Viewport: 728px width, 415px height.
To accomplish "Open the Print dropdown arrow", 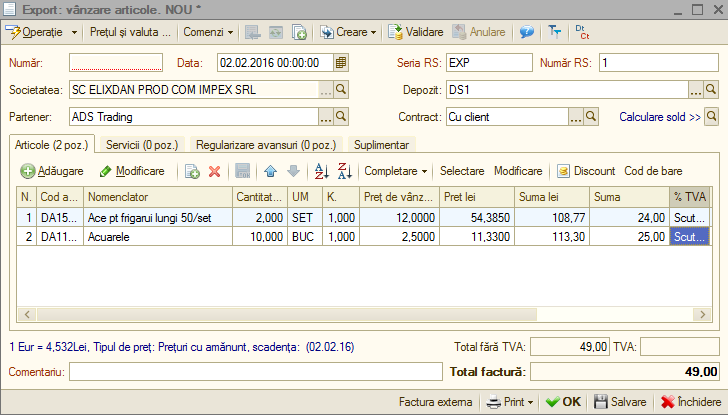I will tap(530, 402).
